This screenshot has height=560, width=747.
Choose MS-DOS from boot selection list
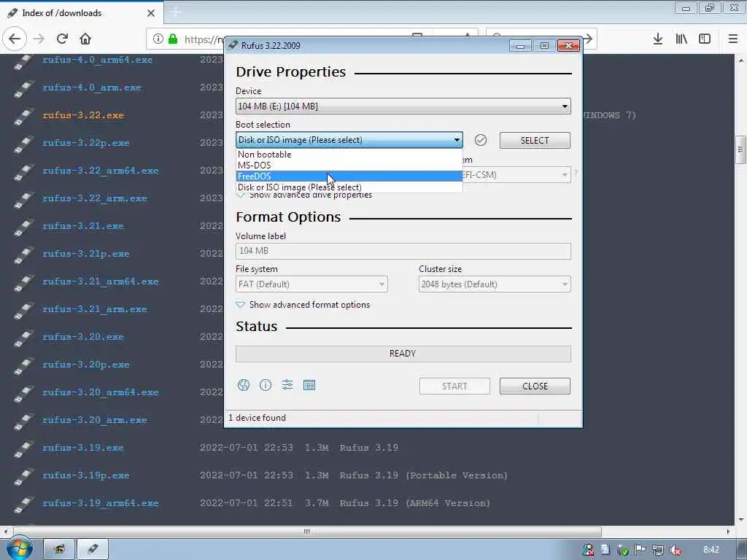click(x=349, y=166)
